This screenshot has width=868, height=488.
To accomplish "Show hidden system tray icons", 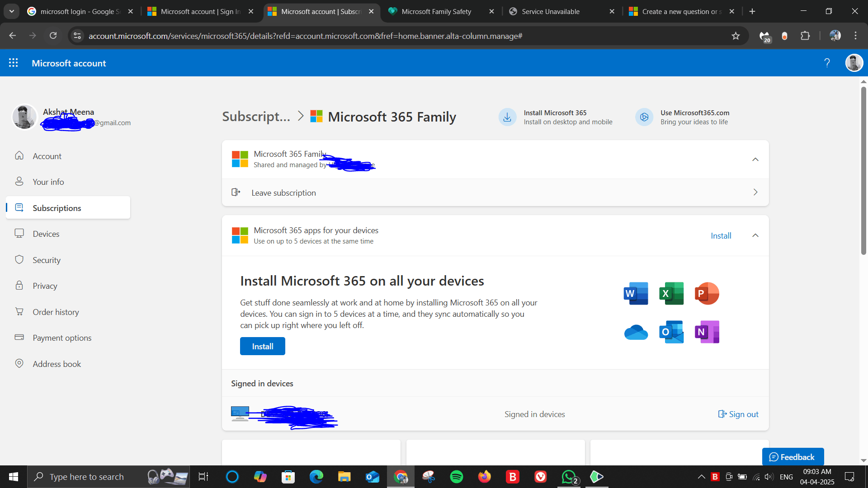I will [701, 477].
